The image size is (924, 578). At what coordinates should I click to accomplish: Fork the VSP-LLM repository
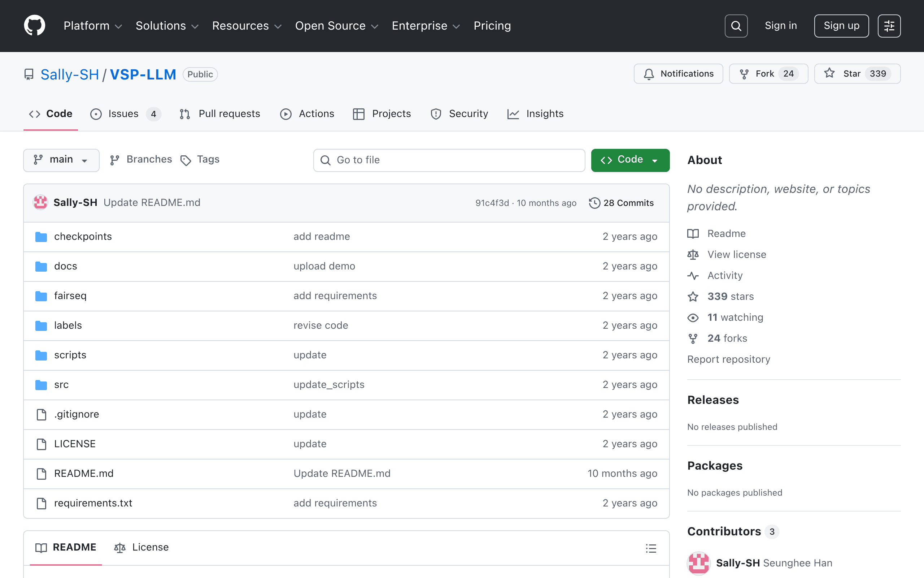click(x=768, y=73)
